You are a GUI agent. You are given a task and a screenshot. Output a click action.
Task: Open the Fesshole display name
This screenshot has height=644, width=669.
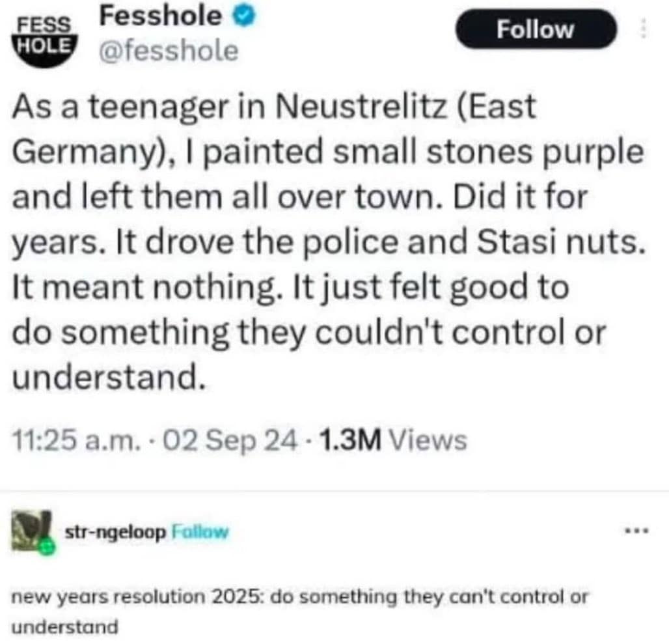tap(160, 17)
